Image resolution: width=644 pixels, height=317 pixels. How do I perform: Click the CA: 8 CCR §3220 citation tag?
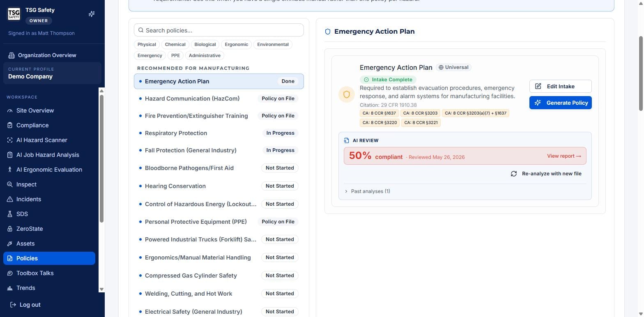379,122
